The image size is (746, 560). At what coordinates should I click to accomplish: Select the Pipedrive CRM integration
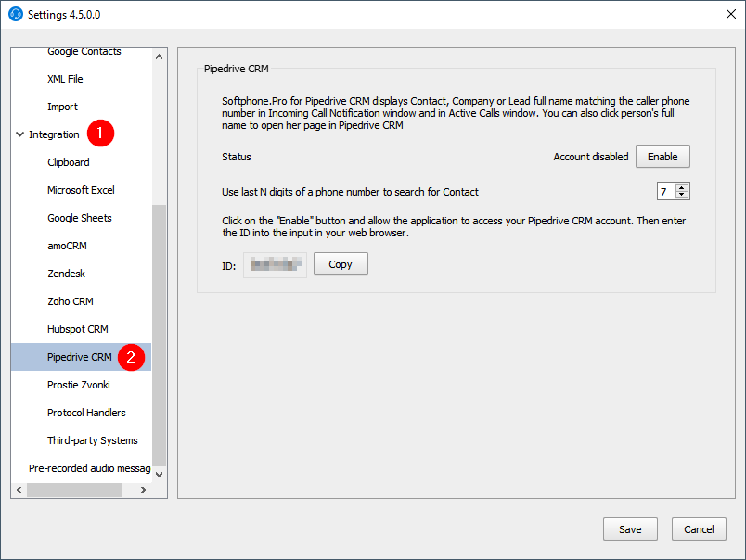point(78,357)
